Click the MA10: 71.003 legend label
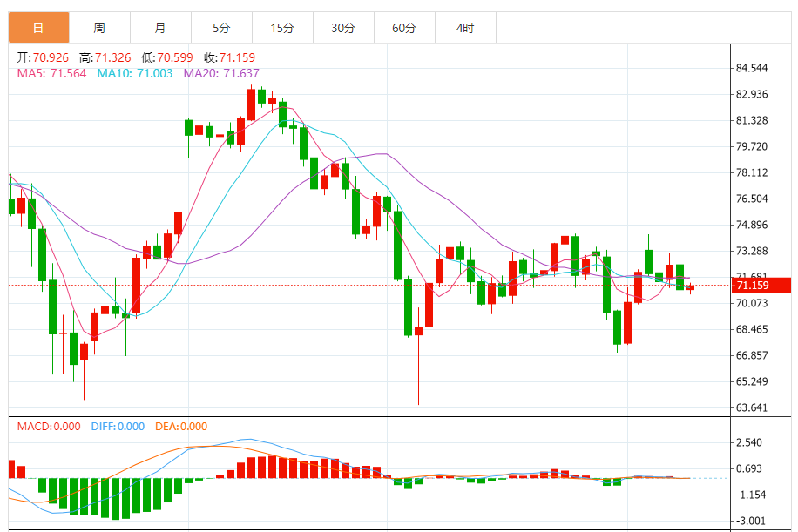The image size is (798, 532). 135,73
